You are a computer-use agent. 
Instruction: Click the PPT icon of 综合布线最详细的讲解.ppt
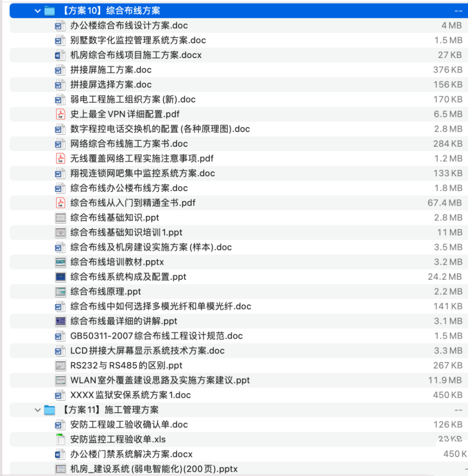[60, 321]
